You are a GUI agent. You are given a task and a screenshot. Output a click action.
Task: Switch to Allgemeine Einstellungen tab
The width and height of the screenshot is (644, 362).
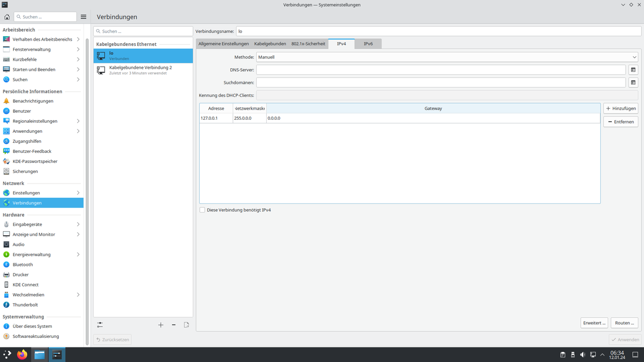[x=223, y=44]
